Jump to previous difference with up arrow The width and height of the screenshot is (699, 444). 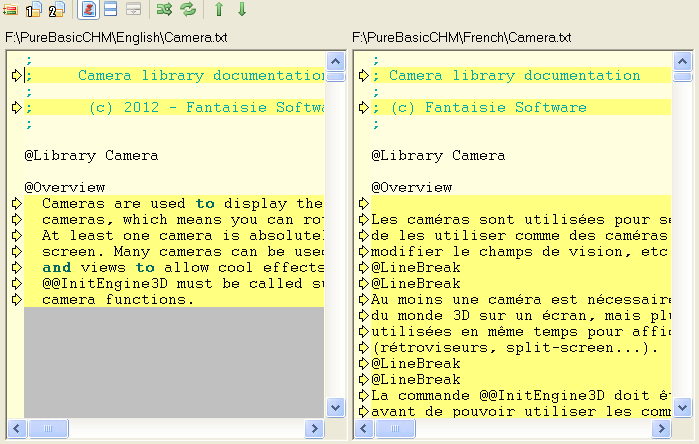pos(219,10)
